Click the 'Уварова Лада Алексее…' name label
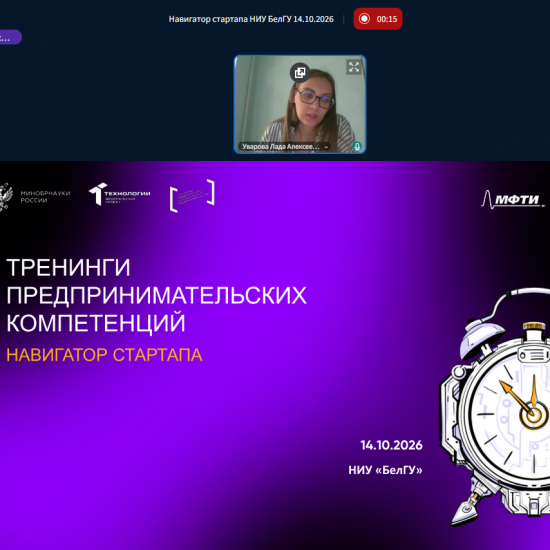 tap(281, 147)
